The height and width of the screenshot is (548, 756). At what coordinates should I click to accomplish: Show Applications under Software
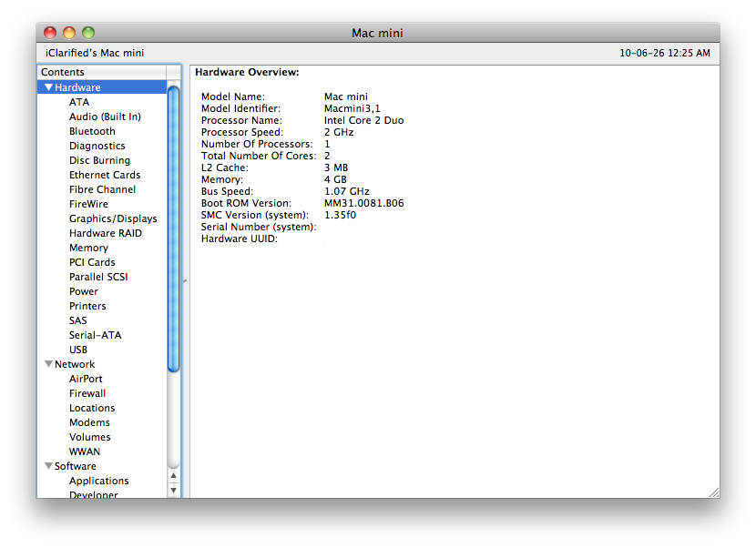[x=98, y=481]
